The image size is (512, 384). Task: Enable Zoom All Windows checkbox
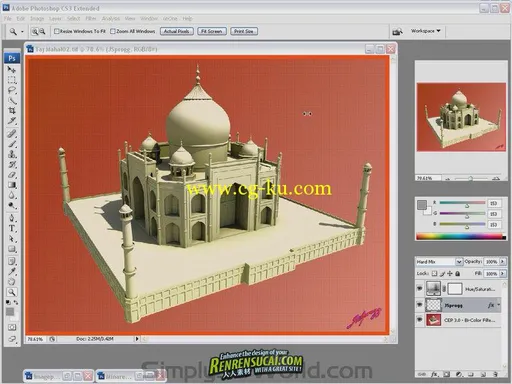pos(113,31)
